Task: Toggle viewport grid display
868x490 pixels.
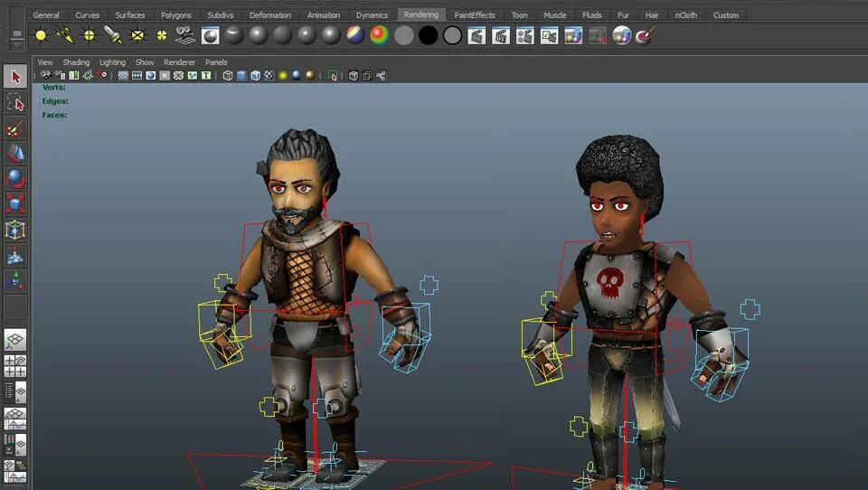Action: click(123, 76)
